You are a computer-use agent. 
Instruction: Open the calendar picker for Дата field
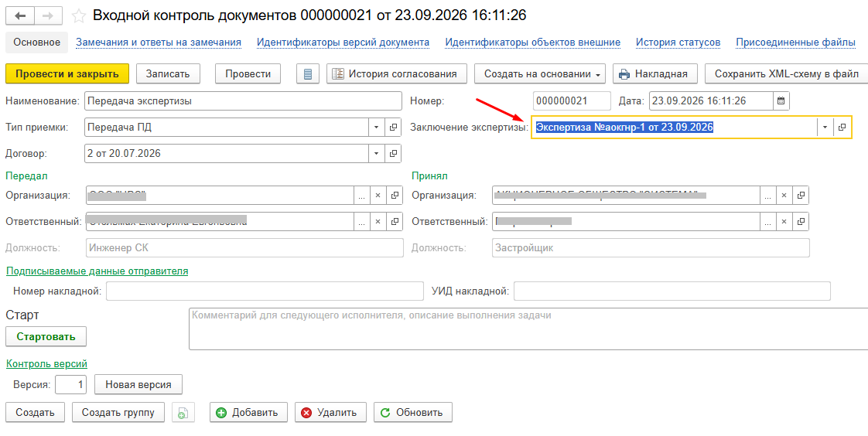781,100
